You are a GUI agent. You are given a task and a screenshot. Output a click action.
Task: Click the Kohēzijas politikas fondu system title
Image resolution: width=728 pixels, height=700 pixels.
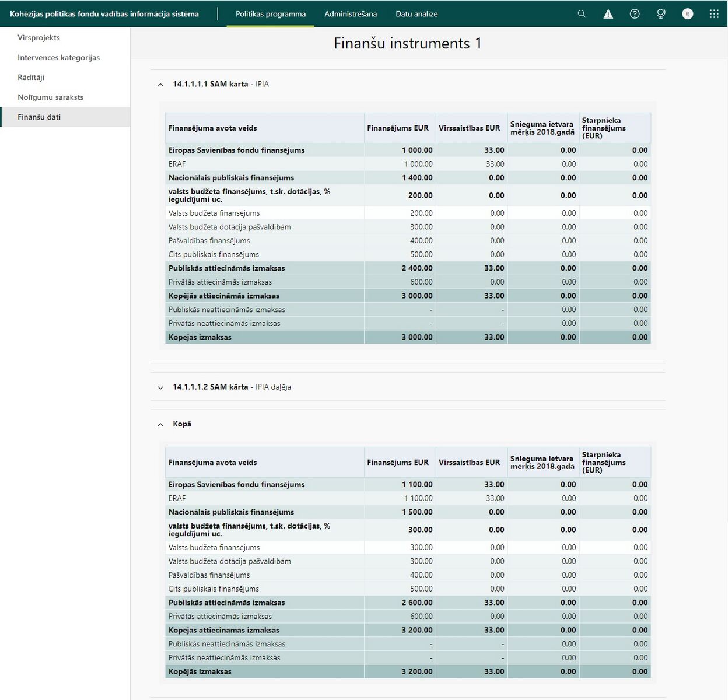point(104,14)
